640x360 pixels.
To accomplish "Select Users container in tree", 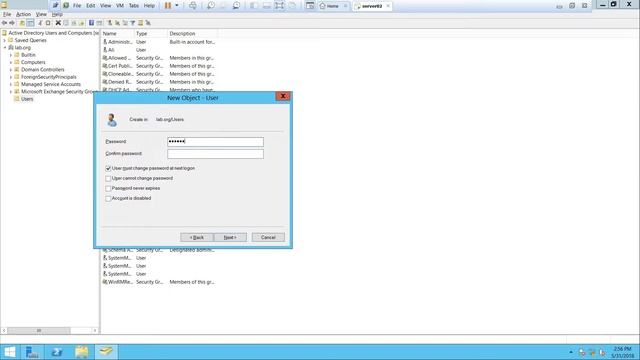I will point(27,99).
